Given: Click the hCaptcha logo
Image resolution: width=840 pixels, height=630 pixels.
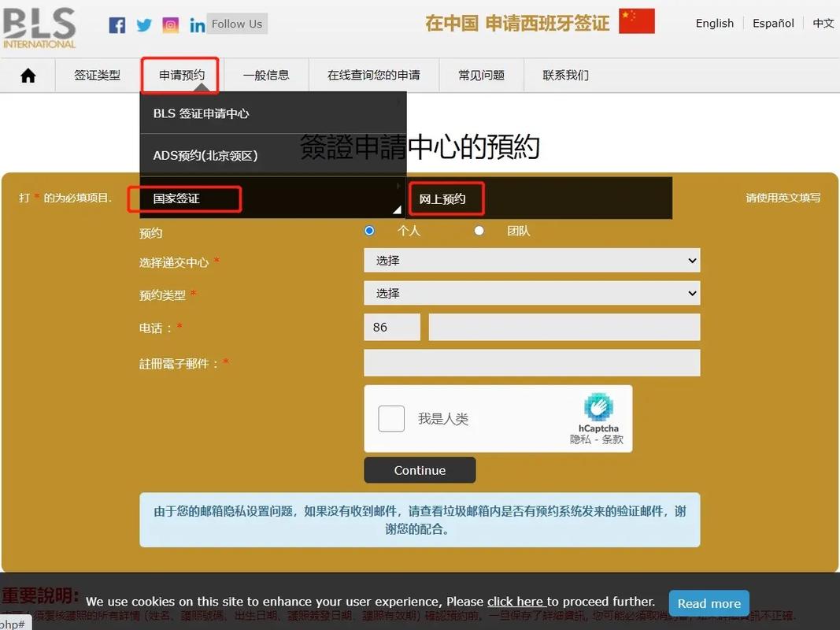Looking at the screenshot, I should click(x=598, y=407).
